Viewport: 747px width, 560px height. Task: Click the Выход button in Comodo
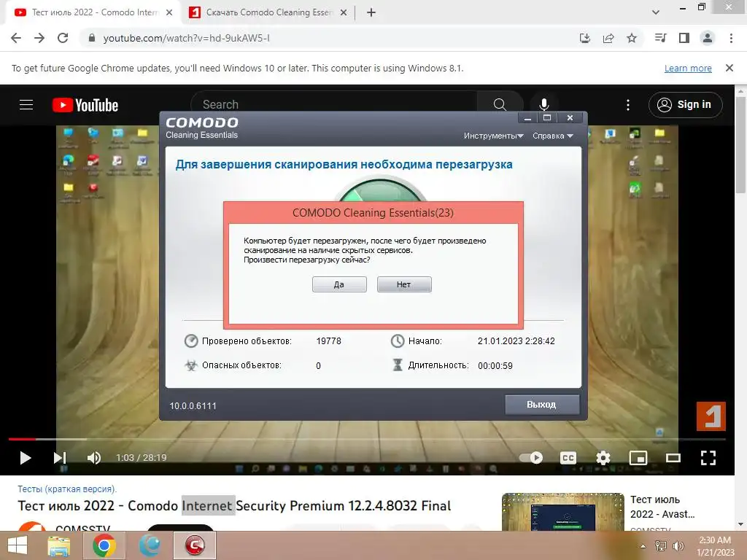(x=542, y=405)
